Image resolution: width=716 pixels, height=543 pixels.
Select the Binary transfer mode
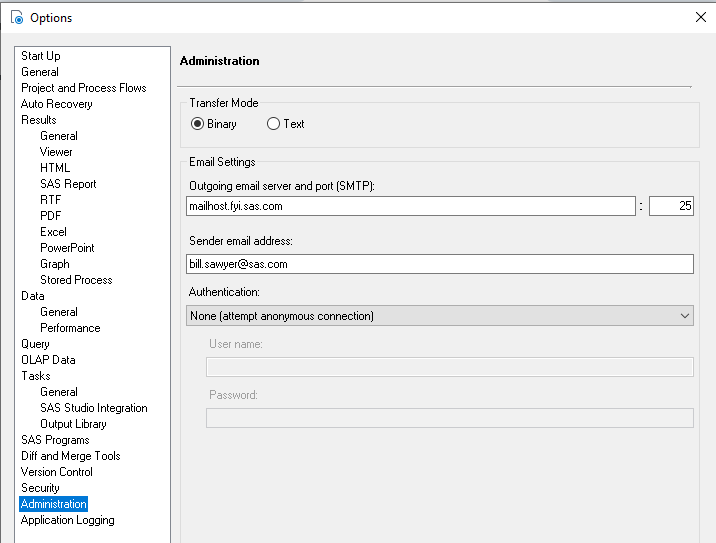198,124
